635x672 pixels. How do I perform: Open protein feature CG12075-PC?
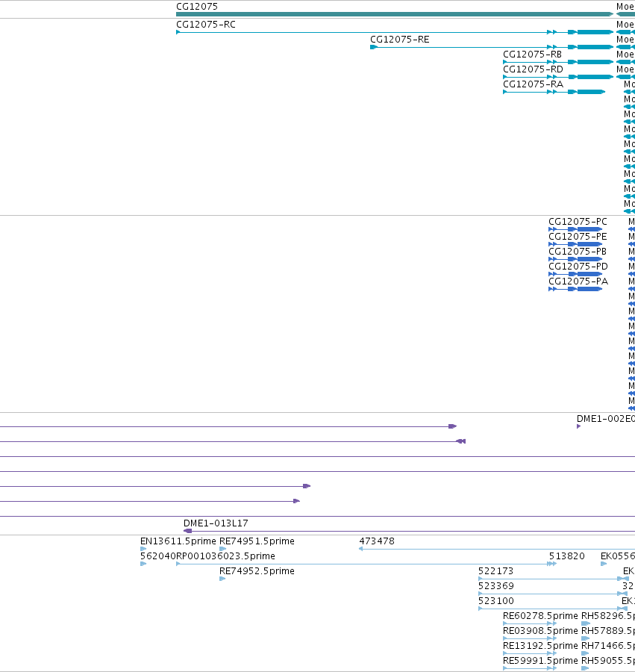(x=578, y=222)
